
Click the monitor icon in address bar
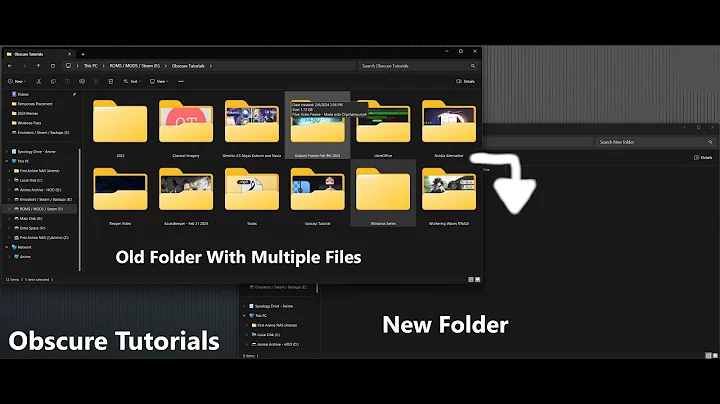pos(68,66)
